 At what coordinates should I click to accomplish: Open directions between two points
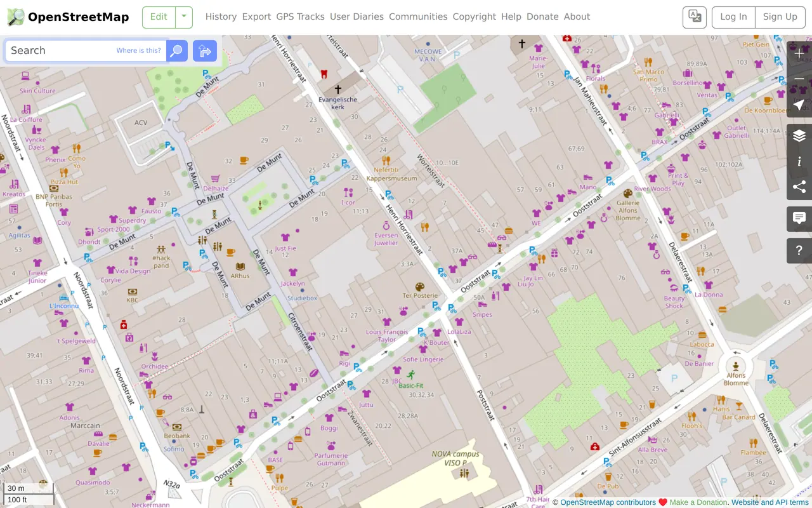pos(205,51)
